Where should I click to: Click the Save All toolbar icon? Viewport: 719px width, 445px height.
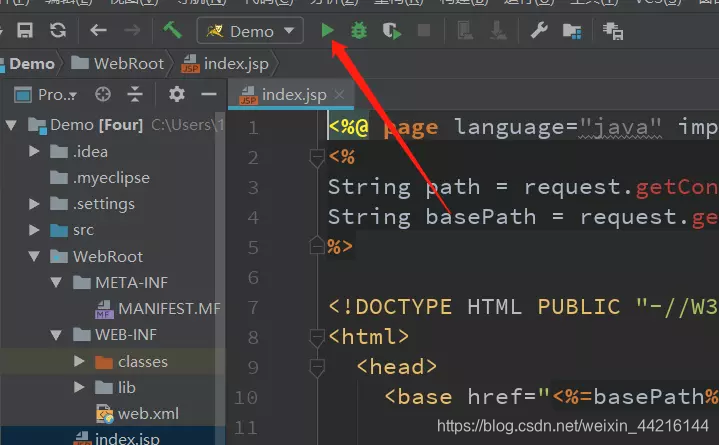[x=25, y=31]
